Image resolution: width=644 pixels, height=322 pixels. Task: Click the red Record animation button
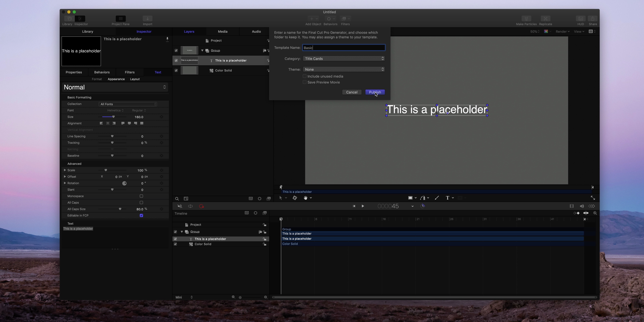201,206
